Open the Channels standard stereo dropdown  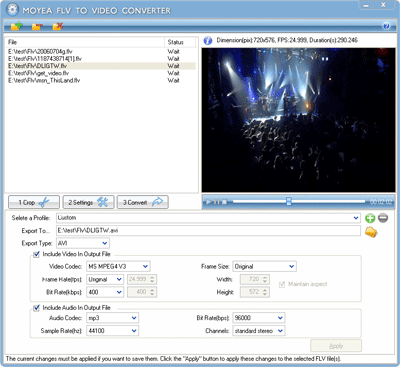point(259,331)
